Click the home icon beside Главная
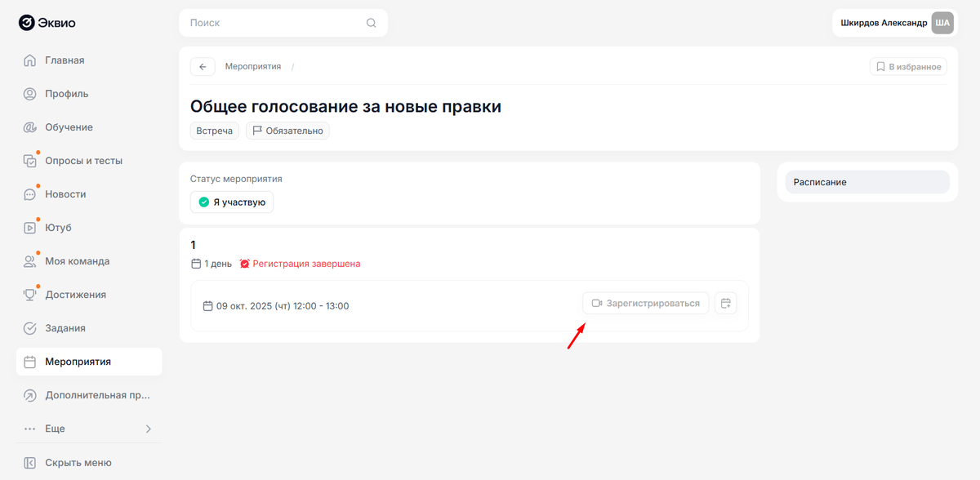Viewport: 980px width, 480px height. click(x=30, y=60)
